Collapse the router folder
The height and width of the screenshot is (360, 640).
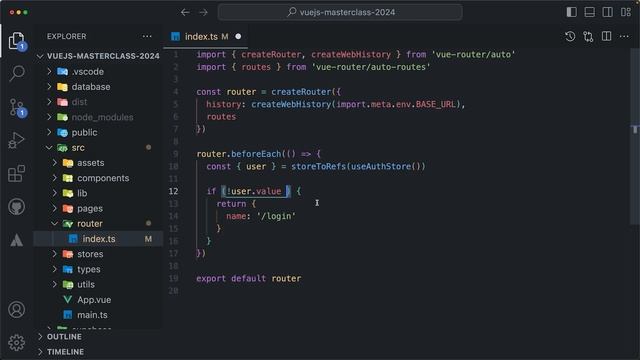(x=98, y=224)
